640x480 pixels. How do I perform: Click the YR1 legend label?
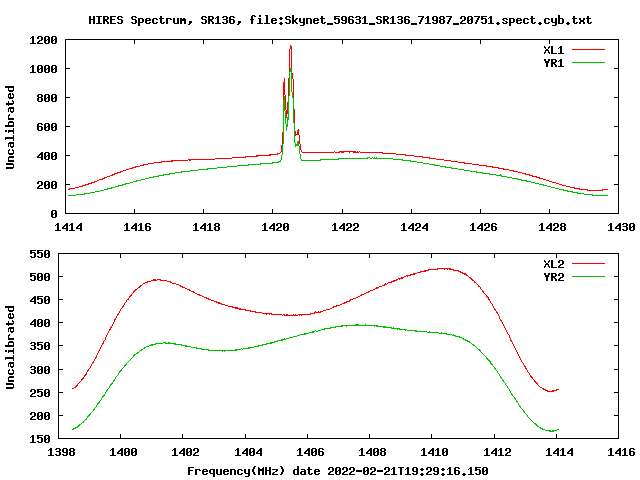(x=553, y=63)
